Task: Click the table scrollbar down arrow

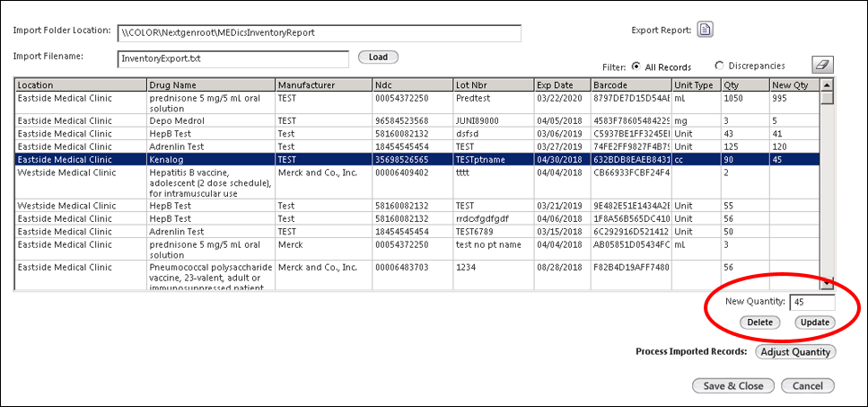Action: coord(827,282)
